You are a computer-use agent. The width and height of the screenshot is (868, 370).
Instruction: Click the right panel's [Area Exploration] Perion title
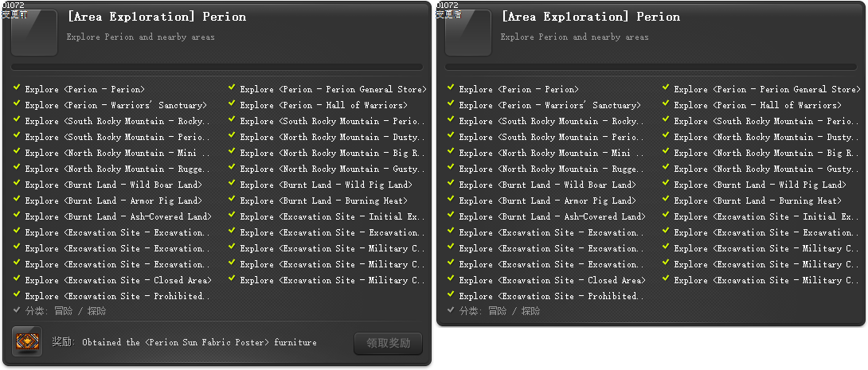point(590,17)
